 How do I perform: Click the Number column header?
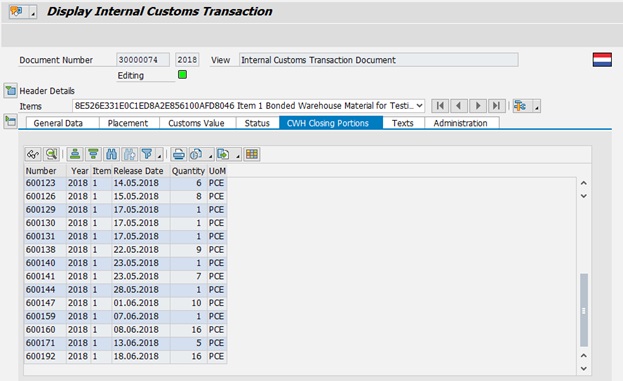pos(44,171)
